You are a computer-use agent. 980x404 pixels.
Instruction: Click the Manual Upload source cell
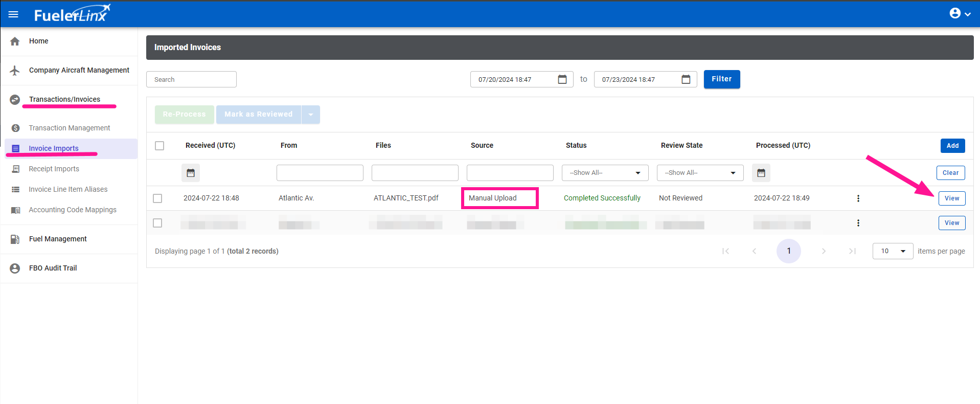[493, 198]
